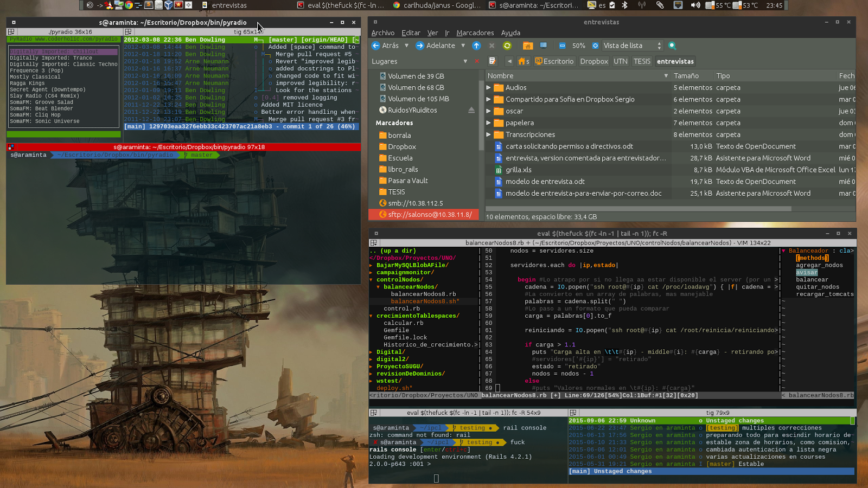Click the sidebar vertical scrollbar
Viewport: 868px width, 488px height.
tap(481, 115)
